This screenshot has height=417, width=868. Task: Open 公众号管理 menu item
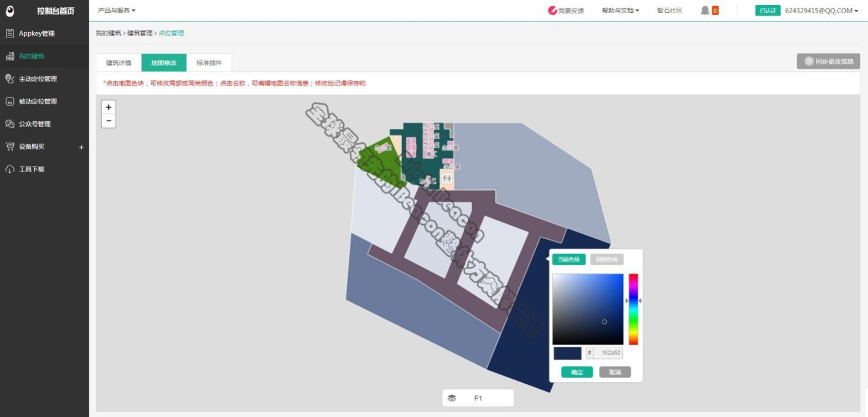[x=34, y=124]
